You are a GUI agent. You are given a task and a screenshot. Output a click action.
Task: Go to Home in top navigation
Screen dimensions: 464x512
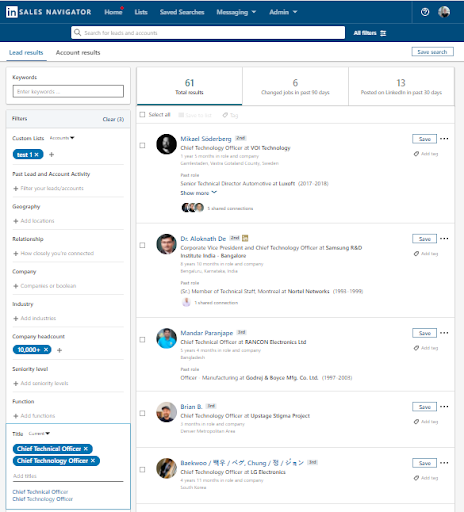pyautogui.click(x=113, y=12)
